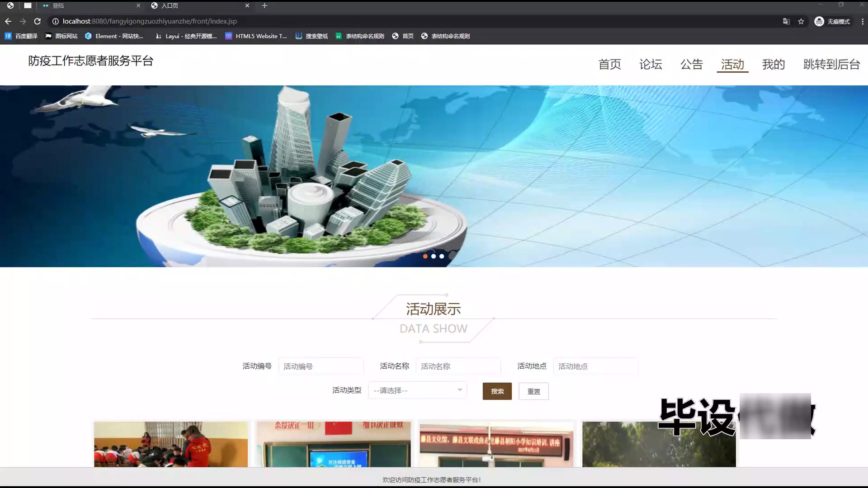This screenshot has width=868, height=488.
Task: Open a new browser tab
Action: click(264, 5)
